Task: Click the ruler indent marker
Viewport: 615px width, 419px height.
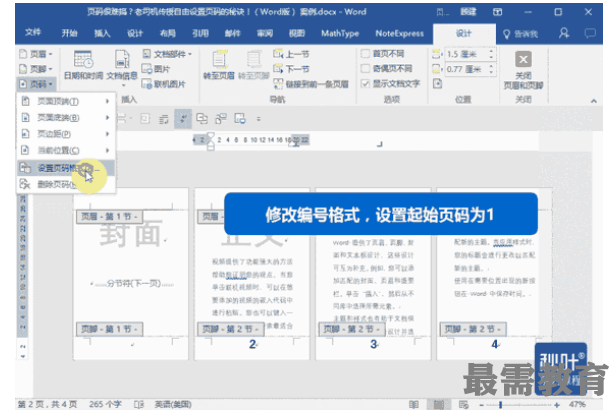Action: tap(211, 141)
